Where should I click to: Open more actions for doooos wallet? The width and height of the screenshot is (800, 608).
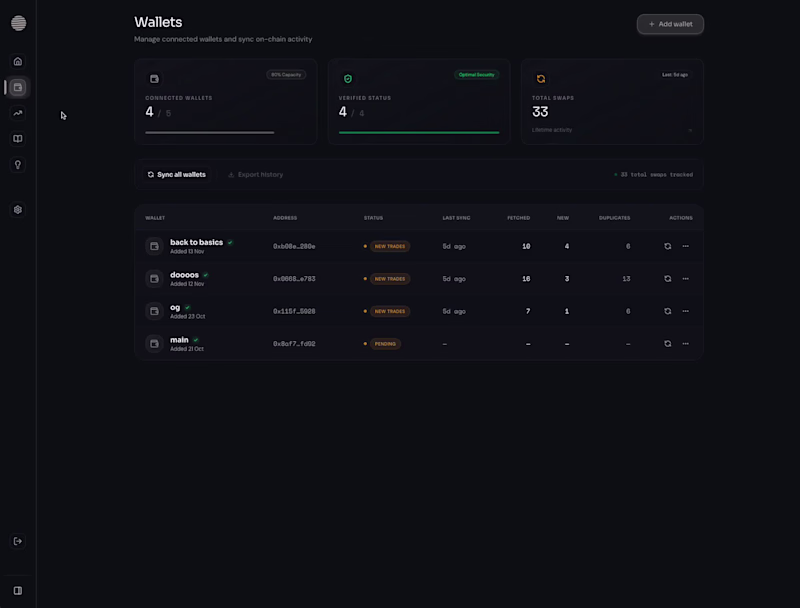686,279
